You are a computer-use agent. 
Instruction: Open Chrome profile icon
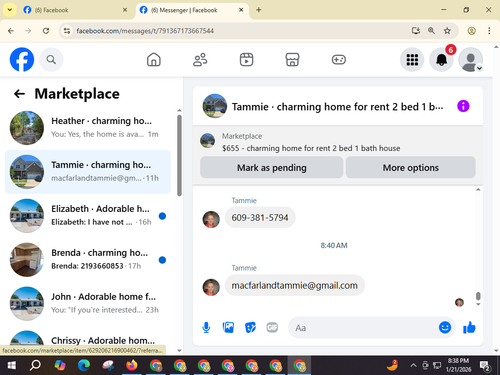coord(471,31)
